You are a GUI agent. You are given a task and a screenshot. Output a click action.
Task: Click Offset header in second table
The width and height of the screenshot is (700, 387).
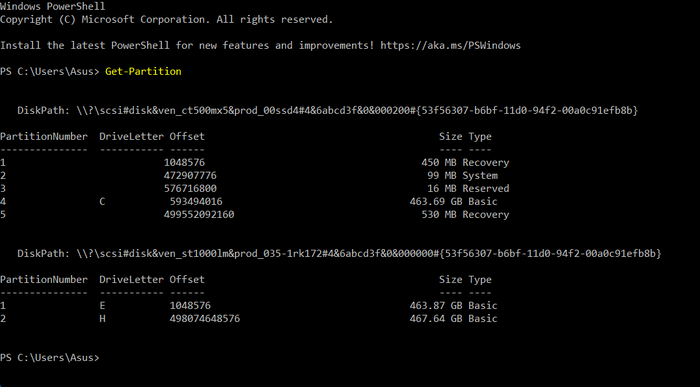(187, 280)
